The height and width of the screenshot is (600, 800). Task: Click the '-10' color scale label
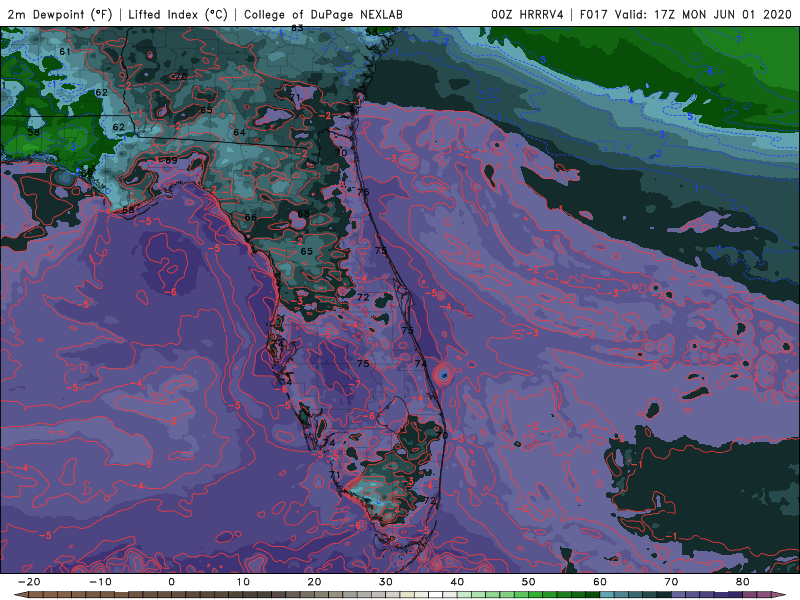click(100, 582)
